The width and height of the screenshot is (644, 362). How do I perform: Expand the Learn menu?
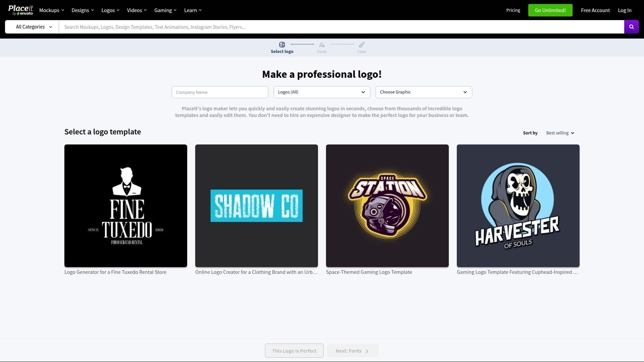pos(193,10)
